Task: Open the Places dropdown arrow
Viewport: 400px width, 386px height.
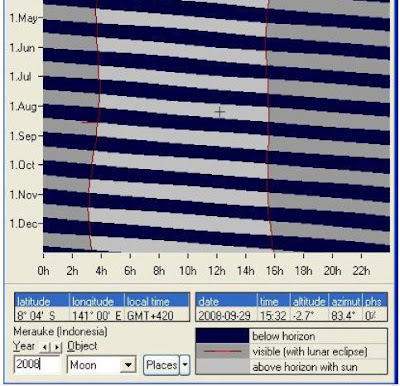Action: pyautogui.click(x=184, y=365)
